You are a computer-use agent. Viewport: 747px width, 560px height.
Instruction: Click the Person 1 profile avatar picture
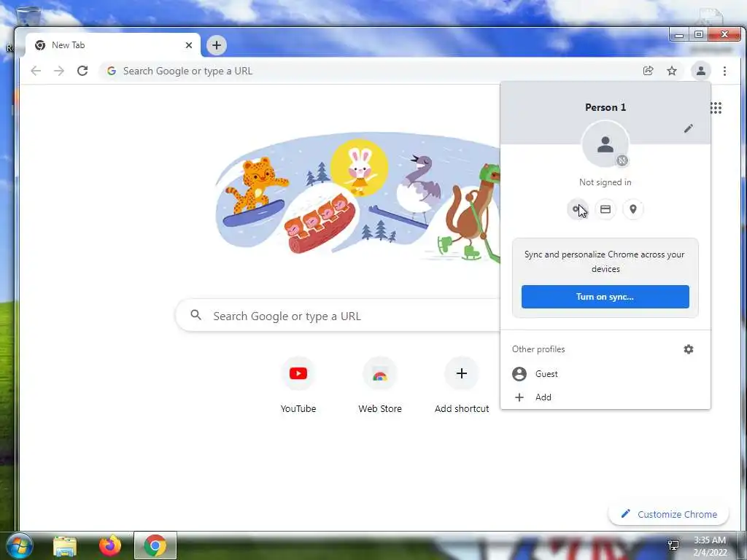coord(605,144)
